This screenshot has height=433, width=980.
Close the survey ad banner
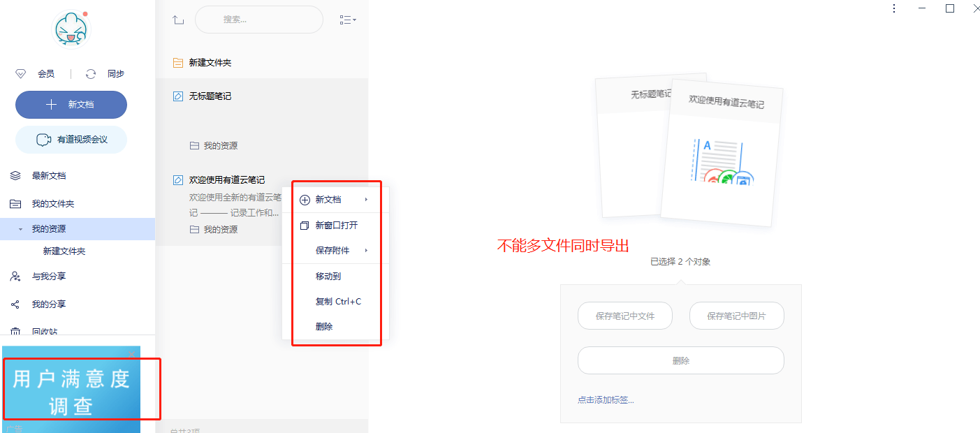pyautogui.click(x=131, y=354)
